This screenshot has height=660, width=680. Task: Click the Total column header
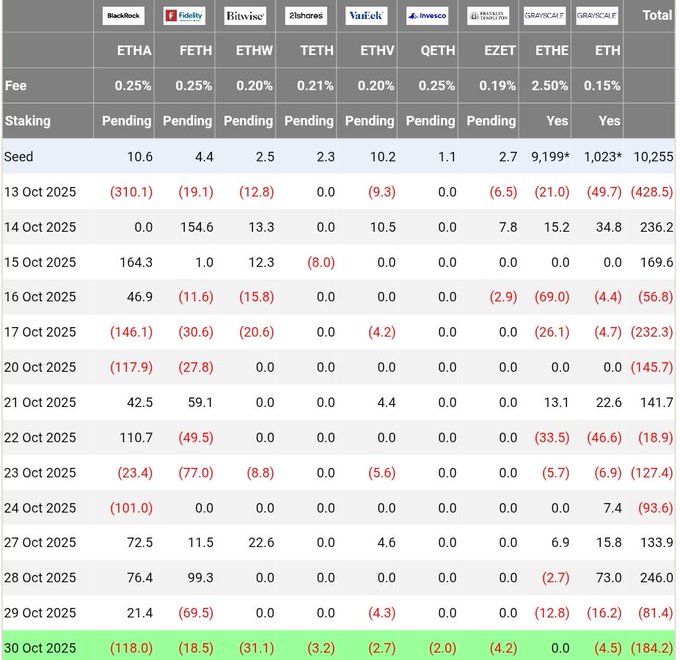tap(657, 16)
